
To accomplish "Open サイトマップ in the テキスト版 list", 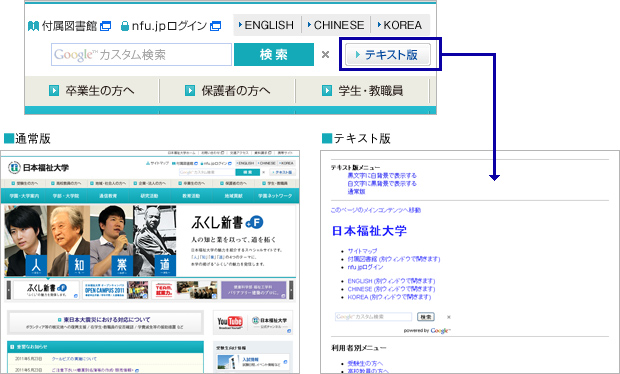I will [363, 251].
